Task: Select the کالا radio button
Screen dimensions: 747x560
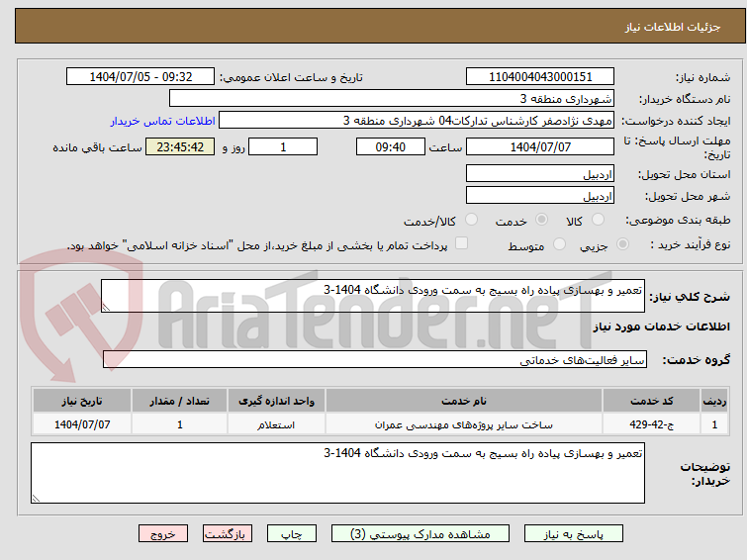Action: pos(598,220)
